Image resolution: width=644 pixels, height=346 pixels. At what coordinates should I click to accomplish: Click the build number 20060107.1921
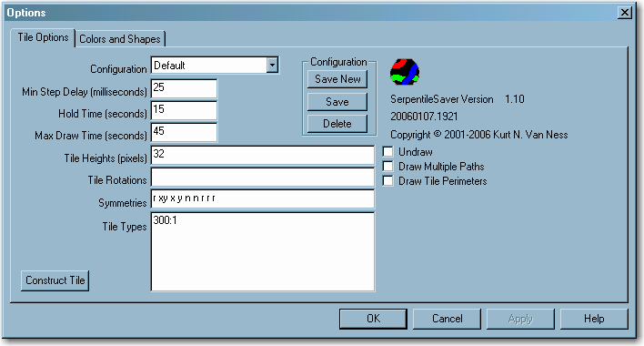click(424, 117)
